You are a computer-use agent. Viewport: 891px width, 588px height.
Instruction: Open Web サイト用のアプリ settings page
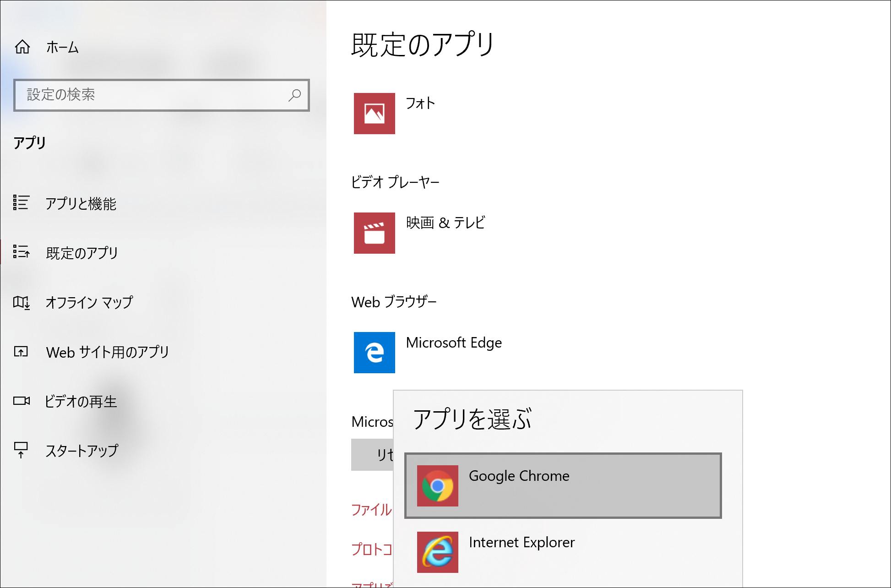(x=108, y=352)
